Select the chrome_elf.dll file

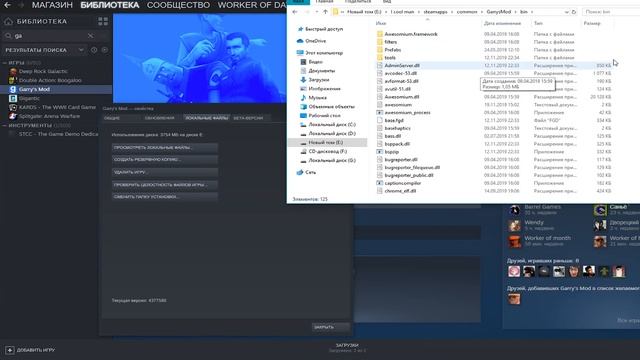click(x=400, y=191)
